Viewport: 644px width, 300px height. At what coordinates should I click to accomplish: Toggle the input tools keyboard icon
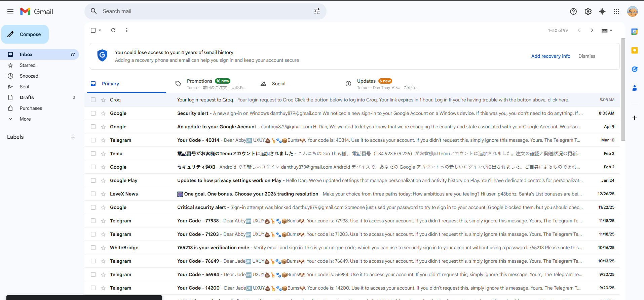coord(604,31)
